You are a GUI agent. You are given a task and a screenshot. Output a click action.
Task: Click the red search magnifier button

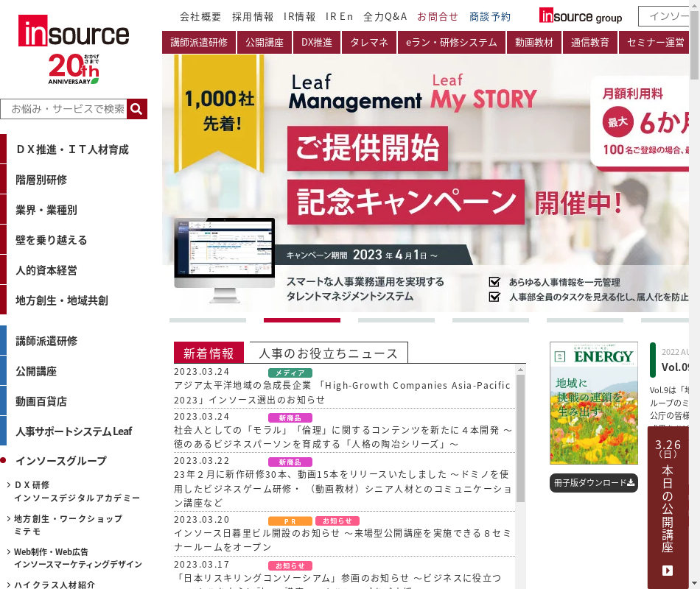tap(137, 109)
